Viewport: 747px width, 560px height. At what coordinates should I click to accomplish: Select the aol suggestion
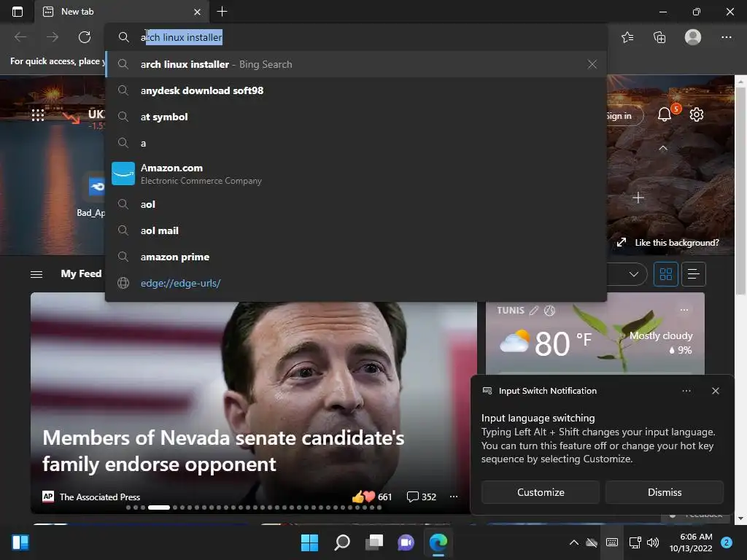tap(355, 204)
